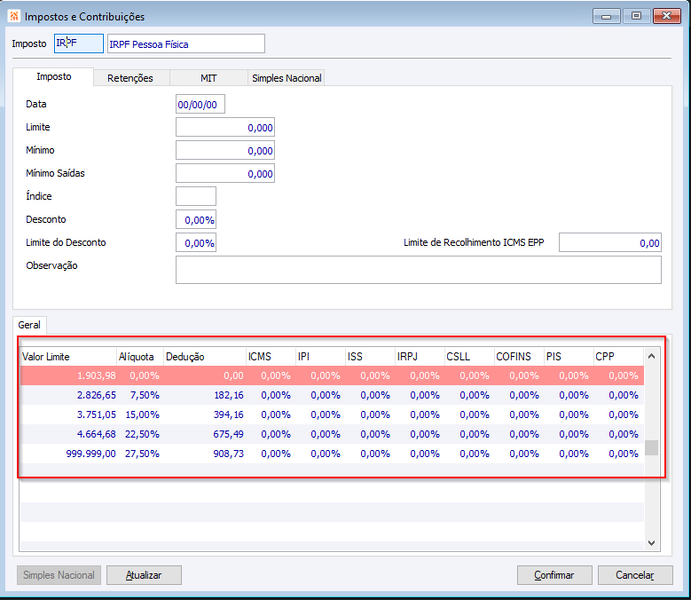The image size is (691, 600).
Task: Click the Valor Limite column header
Action: point(68,356)
